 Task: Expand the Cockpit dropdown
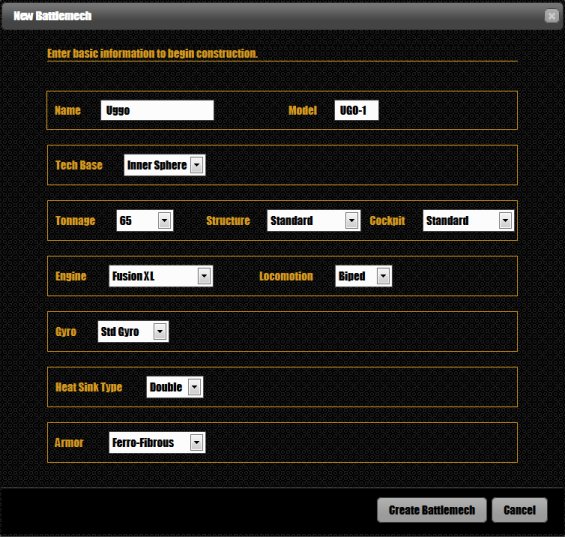pyautogui.click(x=468, y=221)
